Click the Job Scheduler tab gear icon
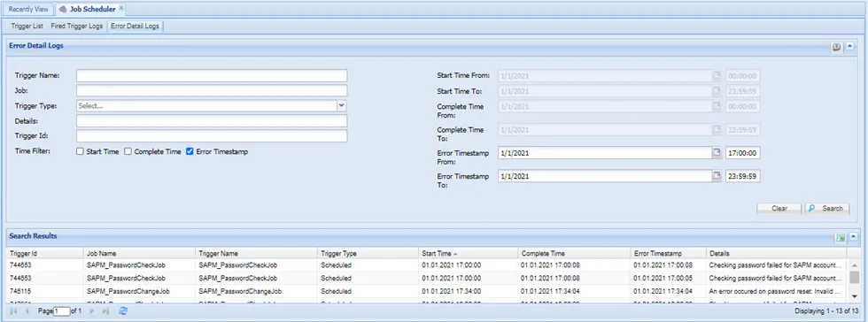The height and width of the screenshot is (322, 868). (63, 9)
